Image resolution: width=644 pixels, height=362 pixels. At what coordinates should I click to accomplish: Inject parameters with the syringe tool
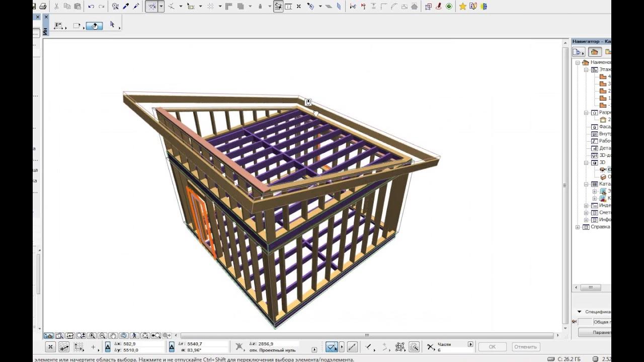(x=136, y=7)
